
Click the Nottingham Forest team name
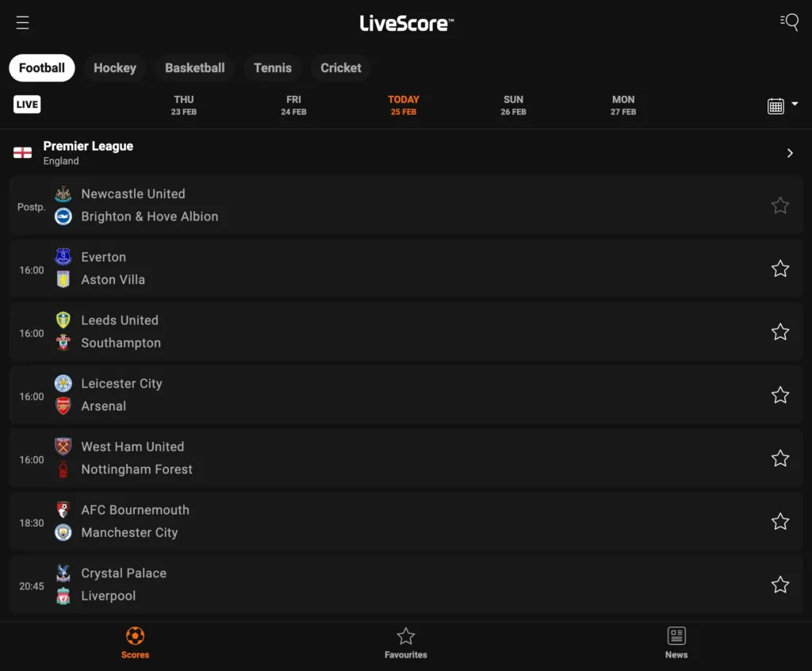coord(136,470)
